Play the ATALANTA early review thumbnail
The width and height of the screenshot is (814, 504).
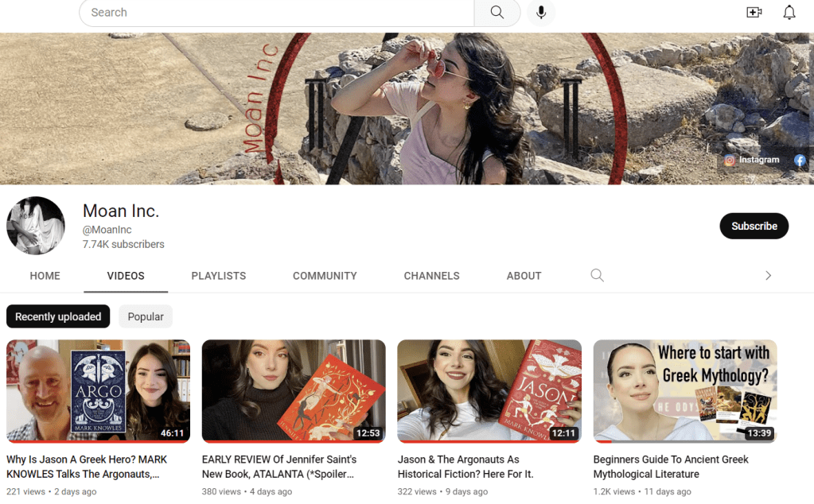(x=294, y=390)
